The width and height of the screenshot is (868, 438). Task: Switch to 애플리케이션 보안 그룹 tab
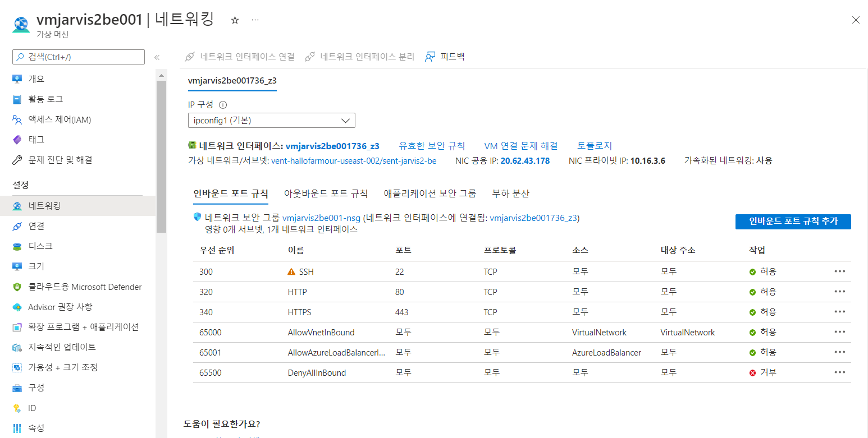(430, 193)
